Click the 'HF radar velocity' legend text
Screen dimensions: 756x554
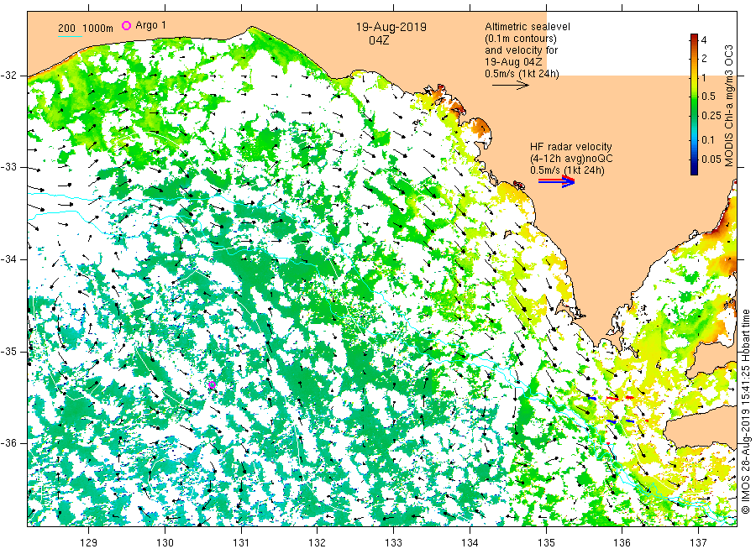tap(571, 147)
